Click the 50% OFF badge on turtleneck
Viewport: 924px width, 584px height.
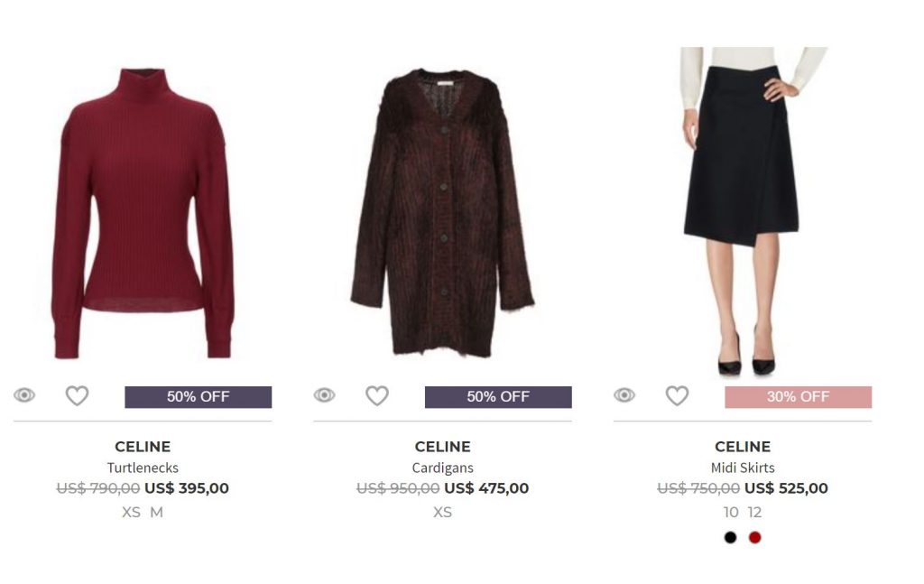pyautogui.click(x=198, y=397)
